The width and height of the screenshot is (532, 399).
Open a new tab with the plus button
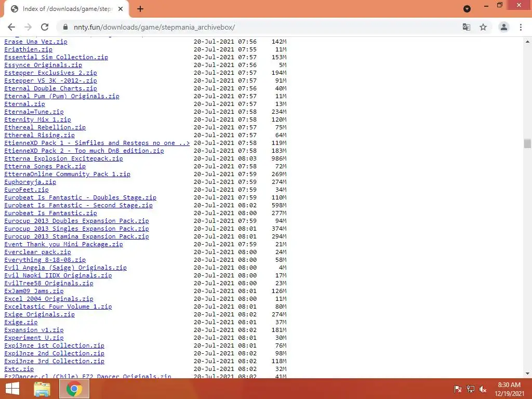[140, 9]
